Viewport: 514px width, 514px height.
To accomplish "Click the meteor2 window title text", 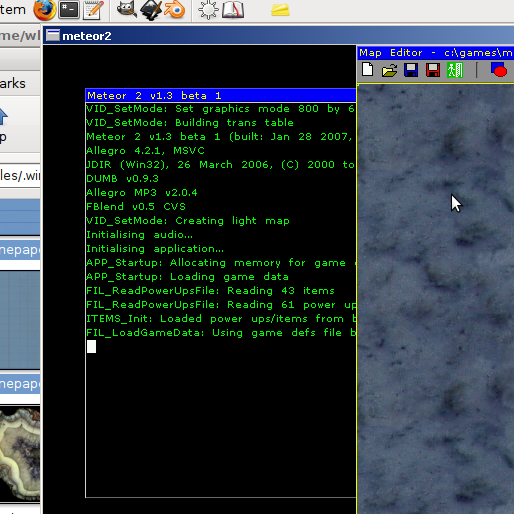I will click(x=87, y=36).
